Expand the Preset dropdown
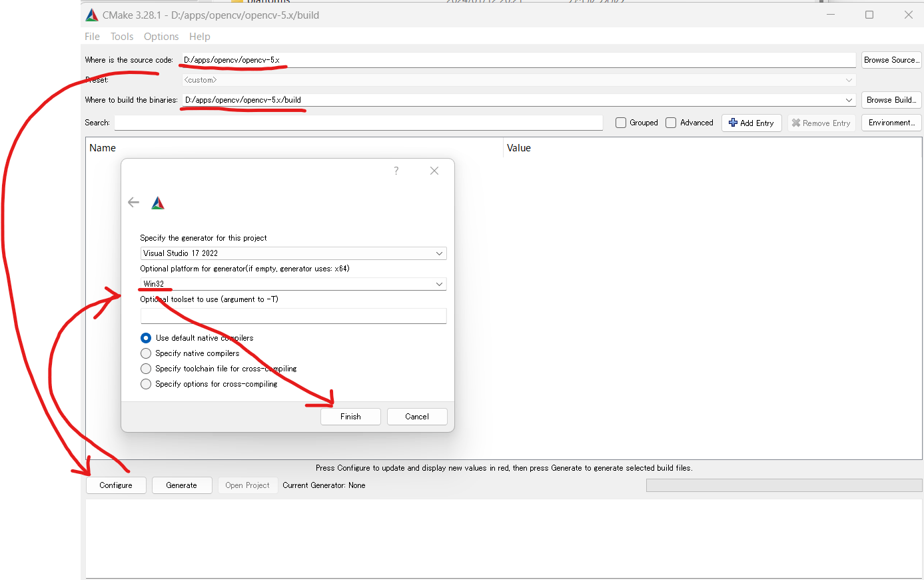This screenshot has width=924, height=580. 849,80
